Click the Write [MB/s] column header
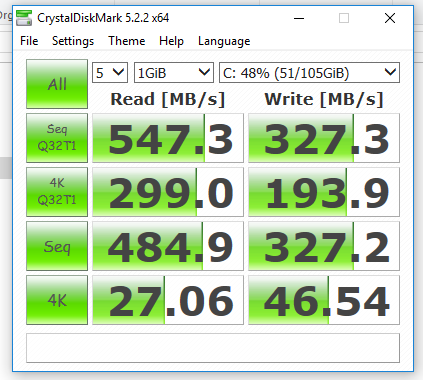 tap(324, 99)
